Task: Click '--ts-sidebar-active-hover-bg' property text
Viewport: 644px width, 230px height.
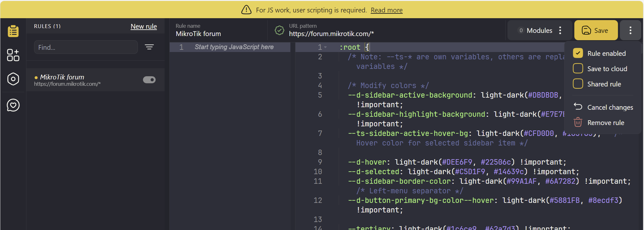Action: pyautogui.click(x=408, y=133)
